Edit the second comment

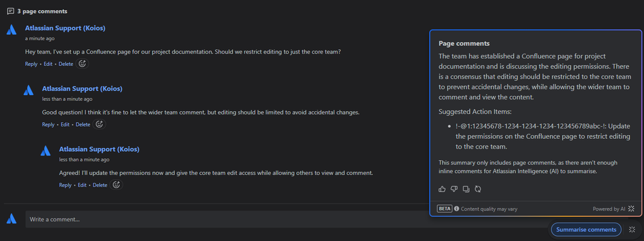pos(65,124)
